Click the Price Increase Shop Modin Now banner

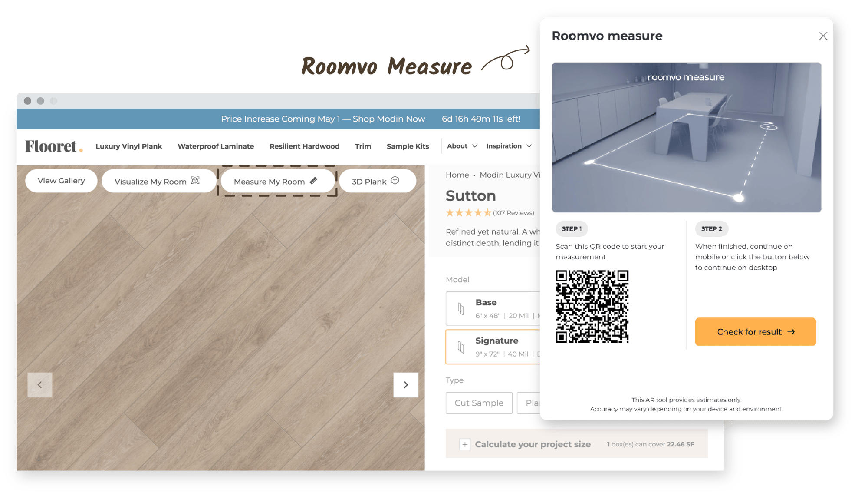pyautogui.click(x=323, y=119)
